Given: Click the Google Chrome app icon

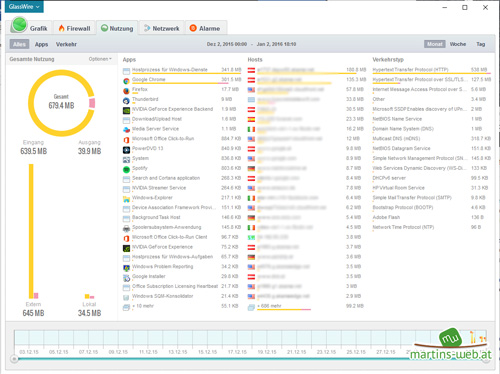Looking at the screenshot, I should [126, 81].
